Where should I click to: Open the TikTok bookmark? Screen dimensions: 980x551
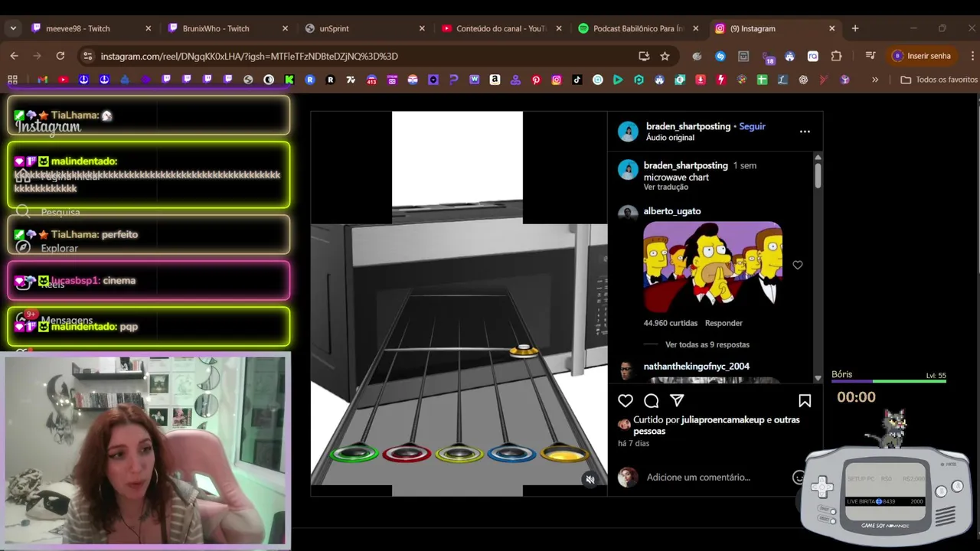[577, 80]
